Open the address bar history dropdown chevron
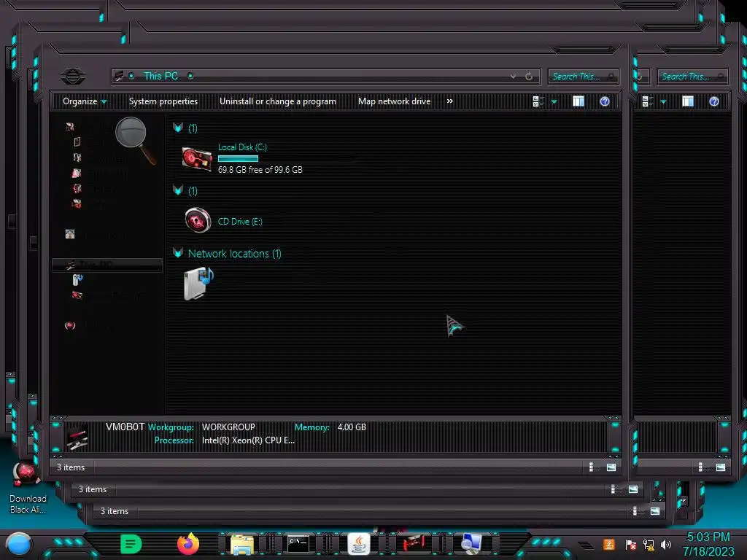 click(513, 76)
